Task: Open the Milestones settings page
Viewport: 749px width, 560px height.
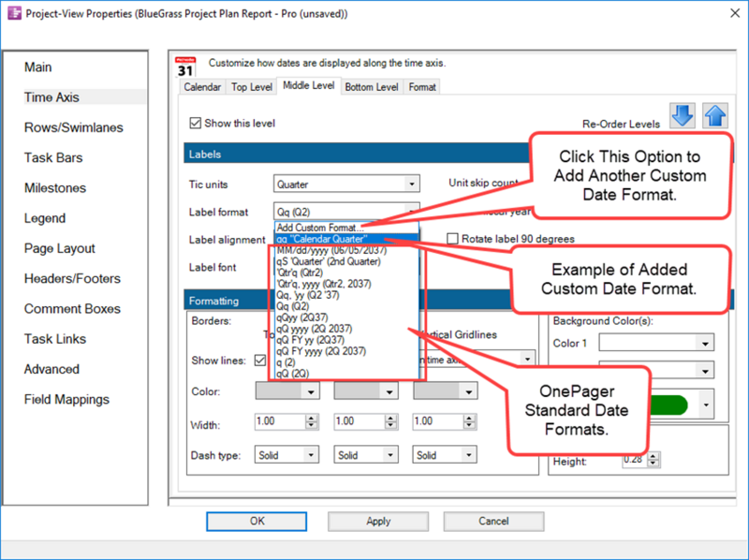Action: 55,188
